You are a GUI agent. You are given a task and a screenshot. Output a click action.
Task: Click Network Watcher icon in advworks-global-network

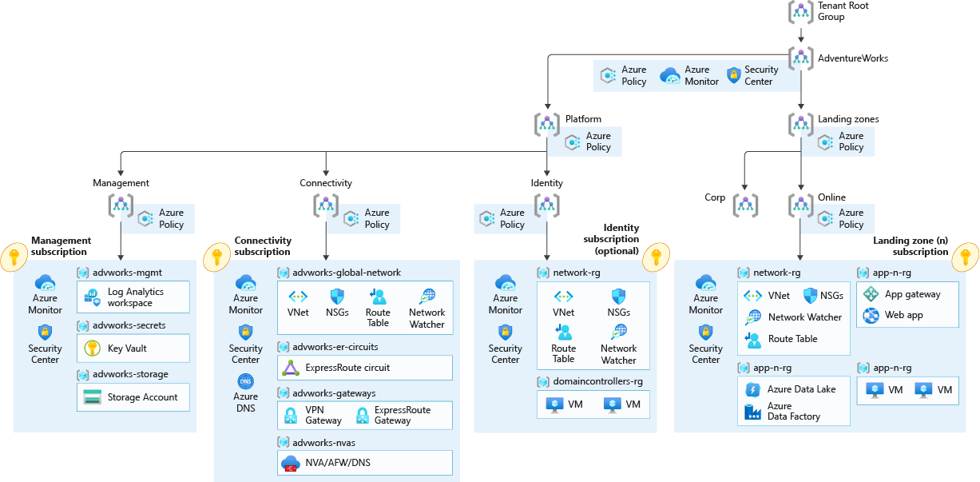[427, 297]
